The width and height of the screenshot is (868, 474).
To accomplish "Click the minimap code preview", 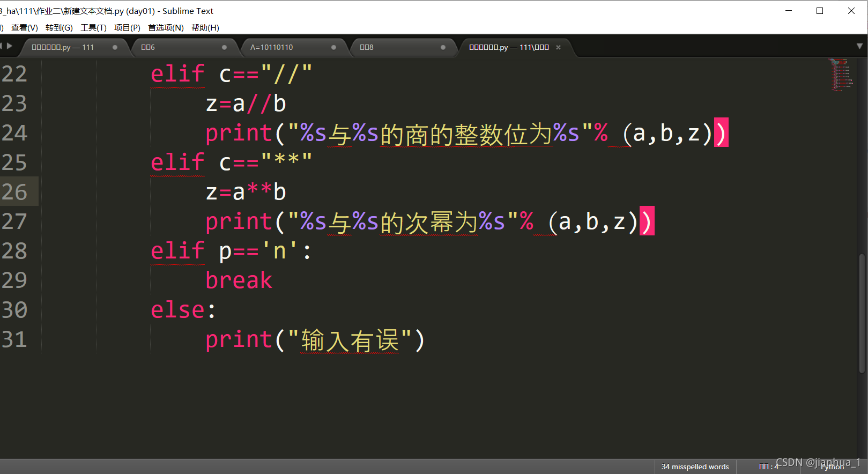I will pyautogui.click(x=841, y=75).
